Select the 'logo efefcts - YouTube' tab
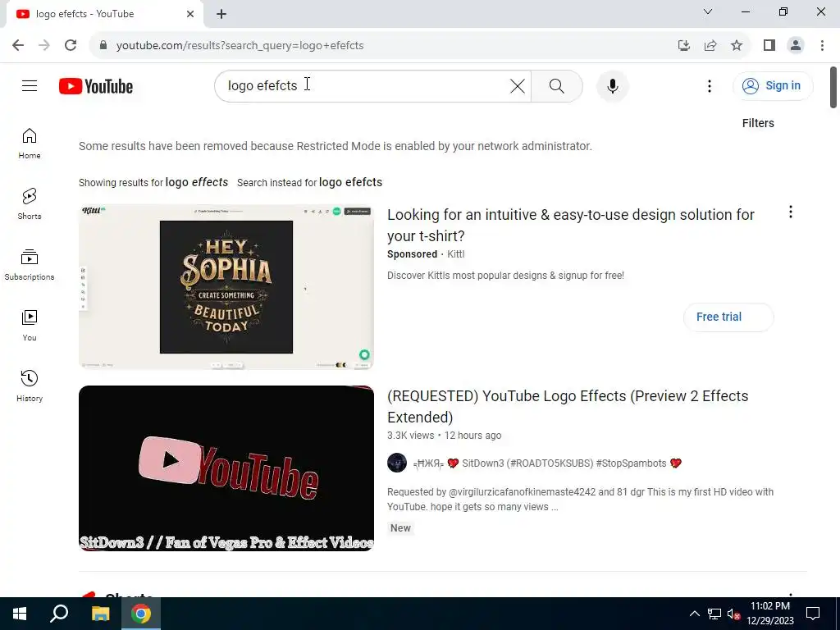Viewport: 840px width, 630px height. click(104, 14)
